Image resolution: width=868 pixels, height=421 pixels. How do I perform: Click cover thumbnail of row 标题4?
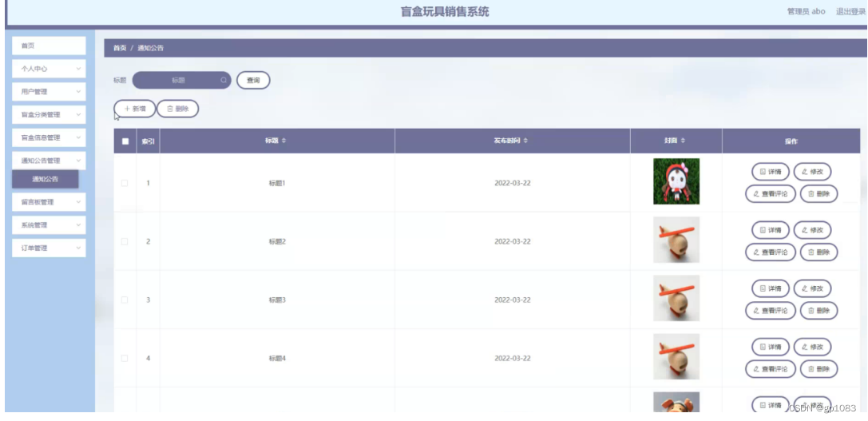pyautogui.click(x=676, y=357)
